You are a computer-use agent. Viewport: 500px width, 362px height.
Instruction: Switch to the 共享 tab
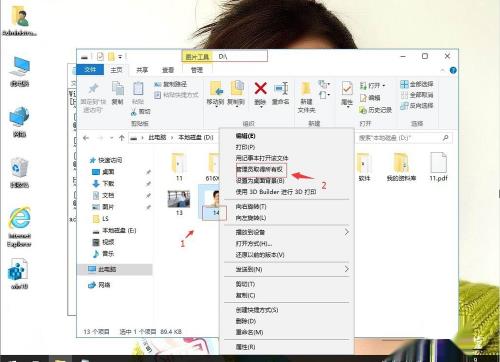click(x=142, y=70)
